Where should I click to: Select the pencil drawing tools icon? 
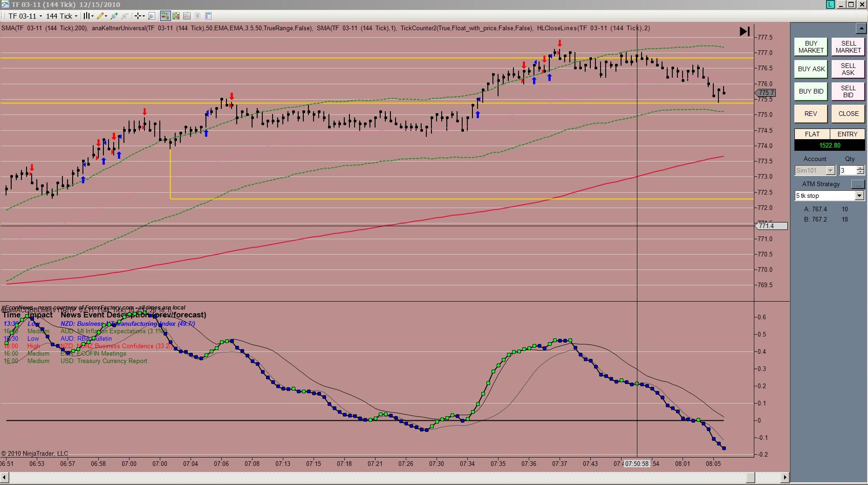click(100, 16)
